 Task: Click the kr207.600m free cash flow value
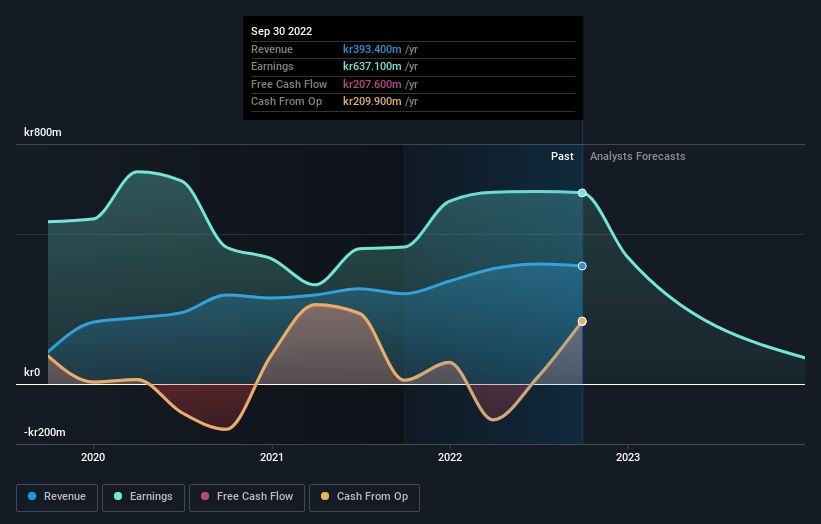[372, 84]
